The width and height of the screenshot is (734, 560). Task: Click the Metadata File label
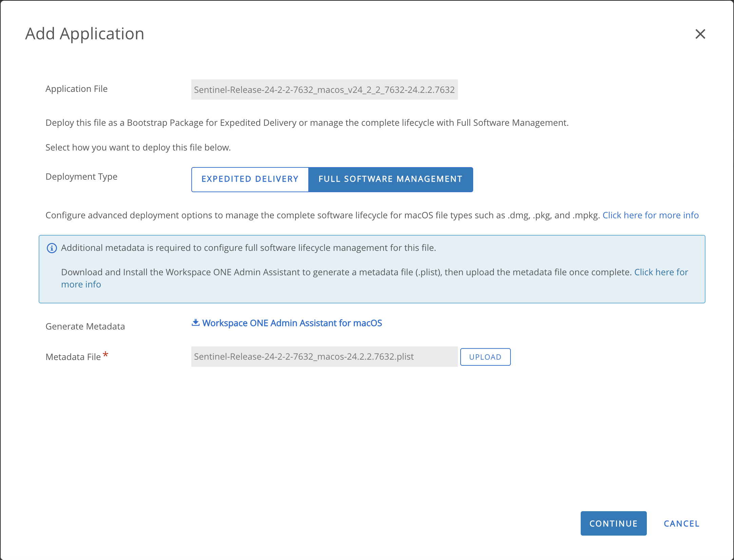[73, 357]
